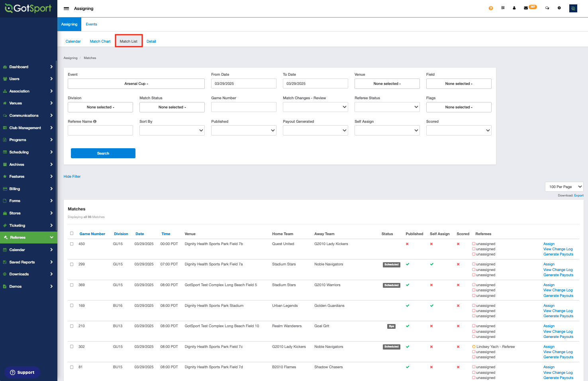Open the hamburger menu next to Assigning

[x=66, y=8]
